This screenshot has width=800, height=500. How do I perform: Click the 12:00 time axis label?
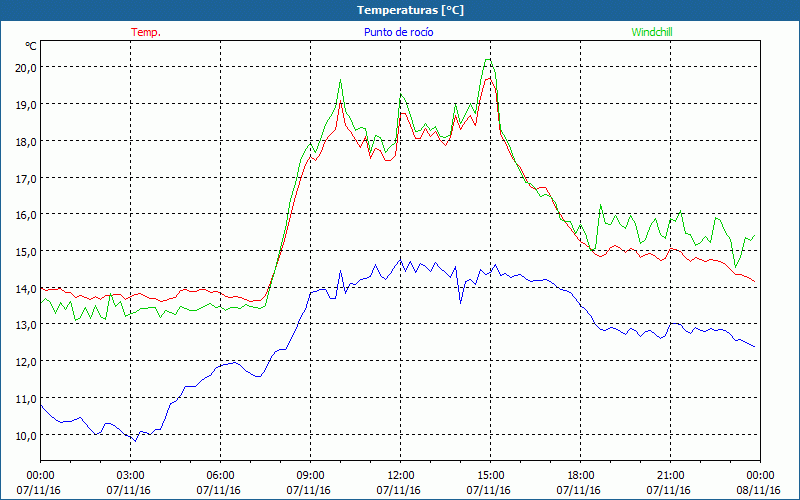[401, 475]
